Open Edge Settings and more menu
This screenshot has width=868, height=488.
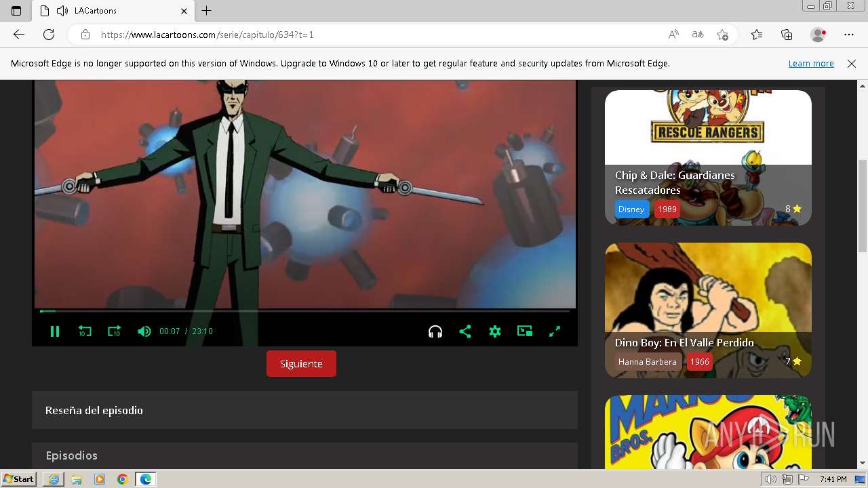849,35
